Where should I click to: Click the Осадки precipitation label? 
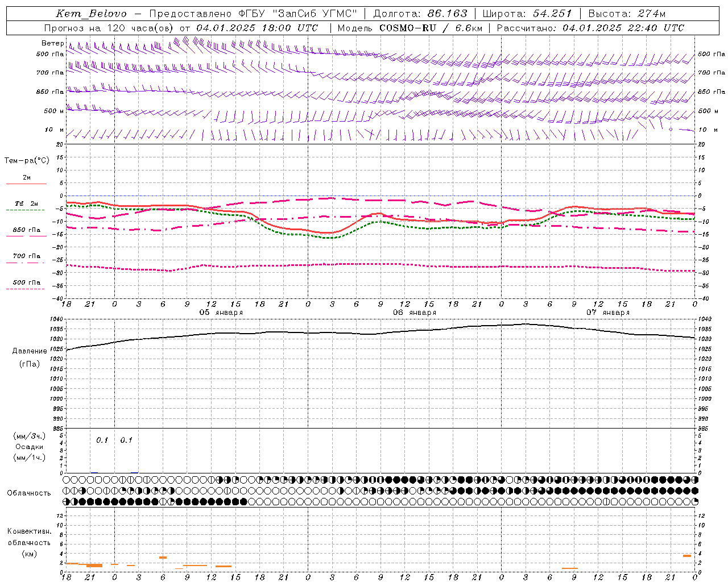pos(30,447)
